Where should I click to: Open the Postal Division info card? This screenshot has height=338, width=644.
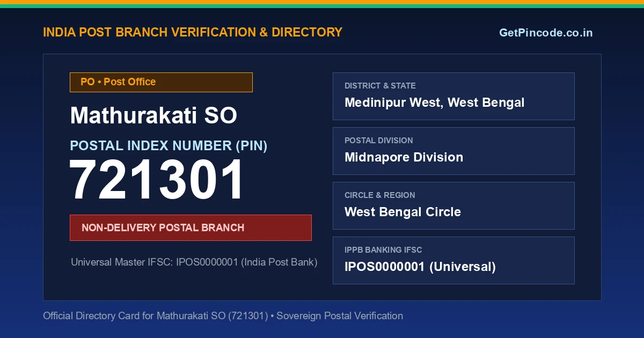click(x=453, y=151)
